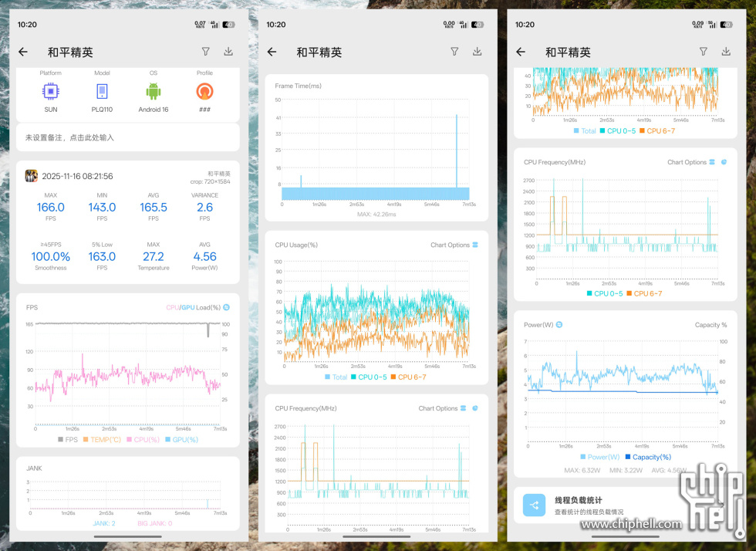
Task: Tap the share icon on the 线程负载统计 card
Action: (x=535, y=505)
